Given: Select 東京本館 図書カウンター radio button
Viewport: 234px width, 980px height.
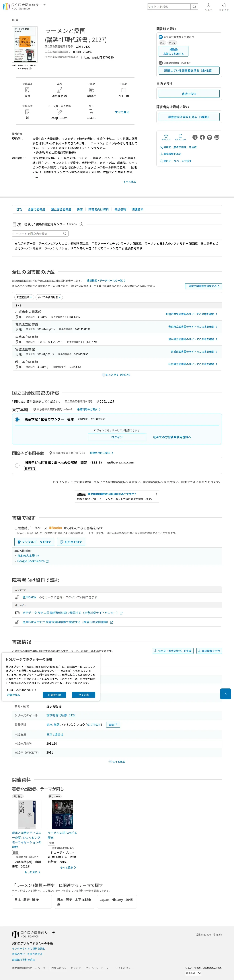Looking at the screenshot, I should coord(17,419).
